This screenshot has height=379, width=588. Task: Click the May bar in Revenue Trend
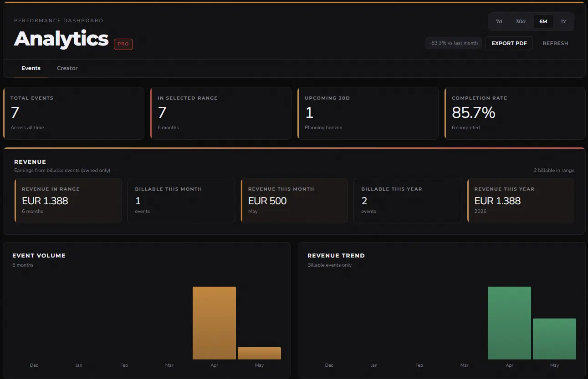554,339
